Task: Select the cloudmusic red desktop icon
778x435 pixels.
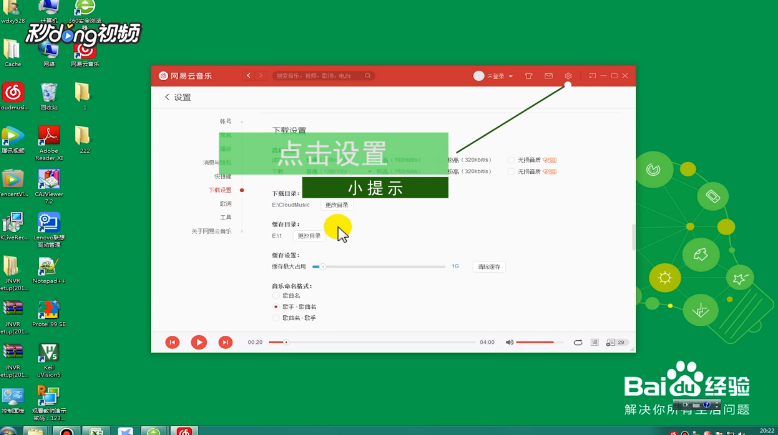Action: (13, 96)
